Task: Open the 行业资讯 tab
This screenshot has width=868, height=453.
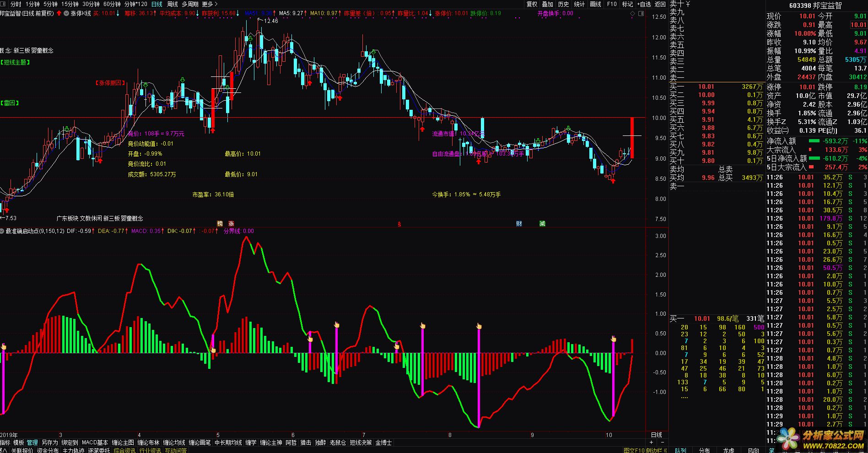Action: 150,450
